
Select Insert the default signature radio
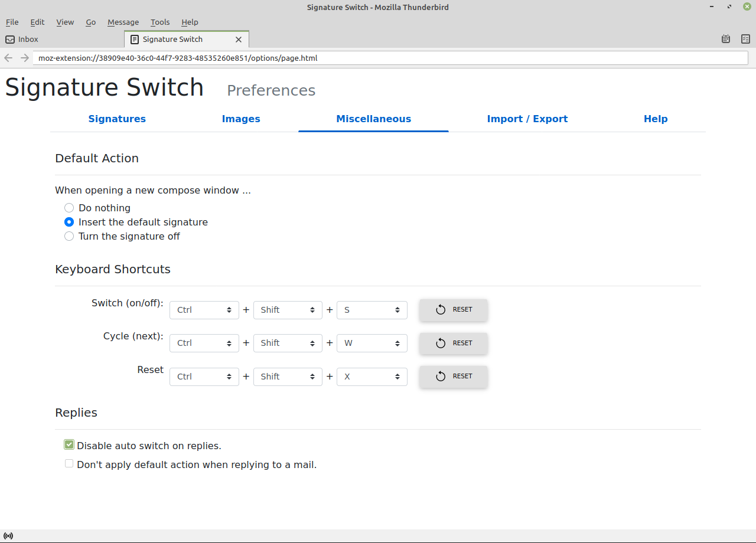coord(69,222)
